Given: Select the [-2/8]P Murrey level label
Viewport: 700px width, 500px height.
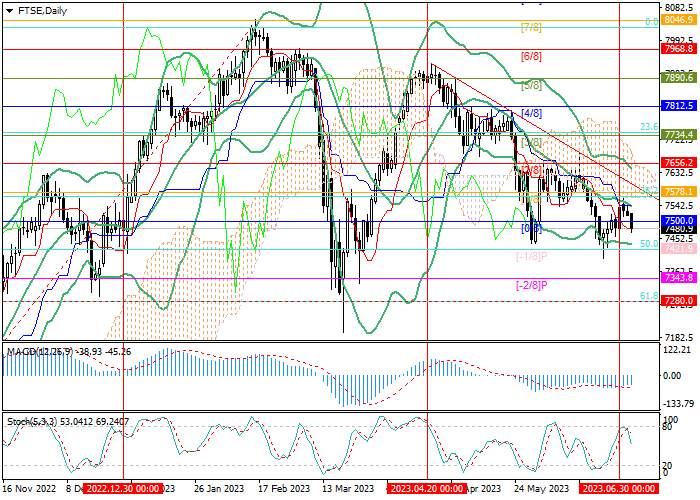Looking at the screenshot, I should 532,285.
